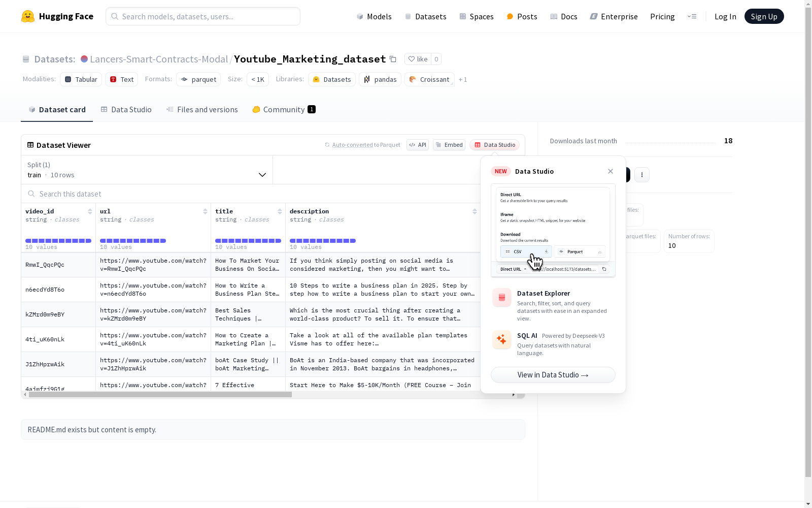Copy the Direct URL in preview
Image resolution: width=812 pixels, height=508 pixels.
604,269
